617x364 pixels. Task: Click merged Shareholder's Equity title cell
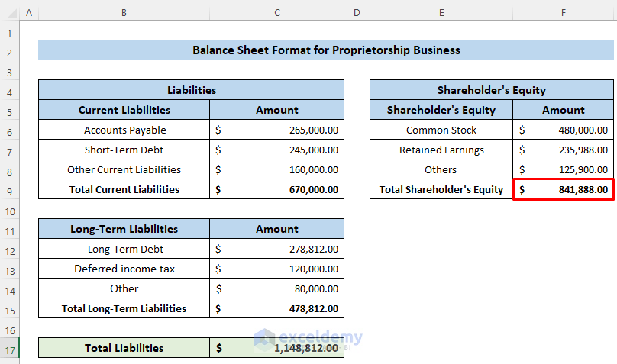[x=492, y=90]
